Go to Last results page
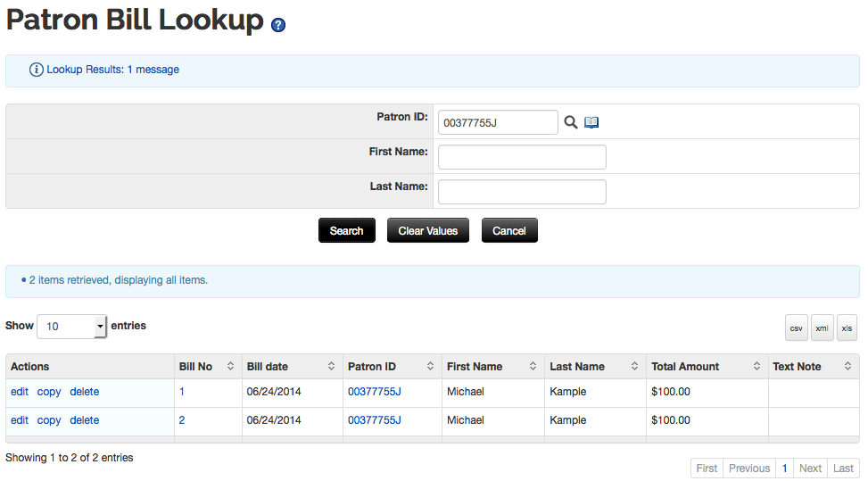Viewport: 868px width, 481px height. [x=843, y=469]
